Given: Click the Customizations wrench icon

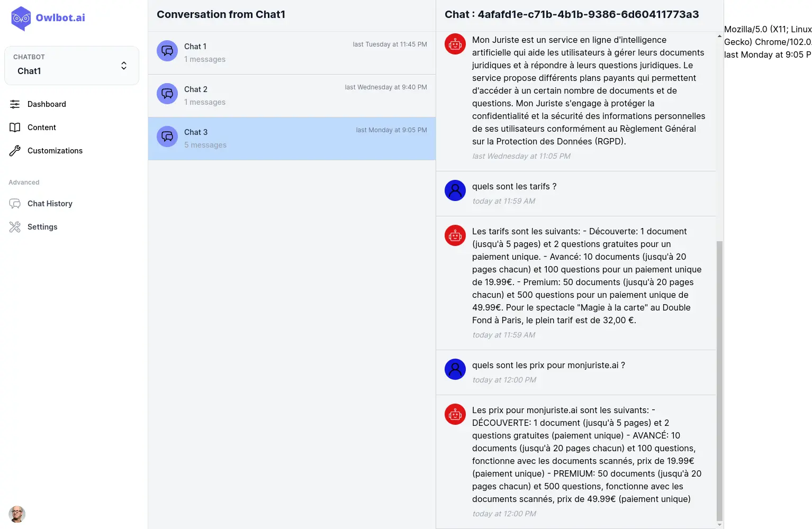Looking at the screenshot, I should [15, 151].
